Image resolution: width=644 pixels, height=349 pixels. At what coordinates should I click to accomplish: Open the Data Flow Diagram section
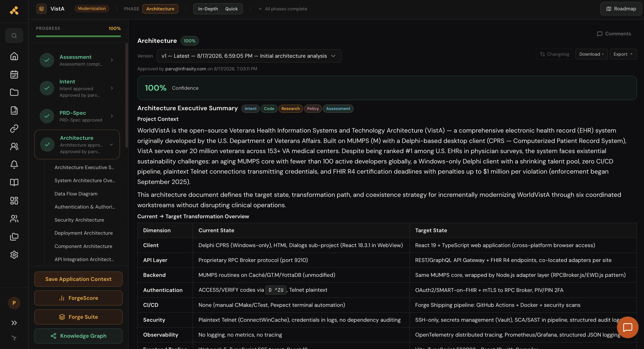pos(76,194)
